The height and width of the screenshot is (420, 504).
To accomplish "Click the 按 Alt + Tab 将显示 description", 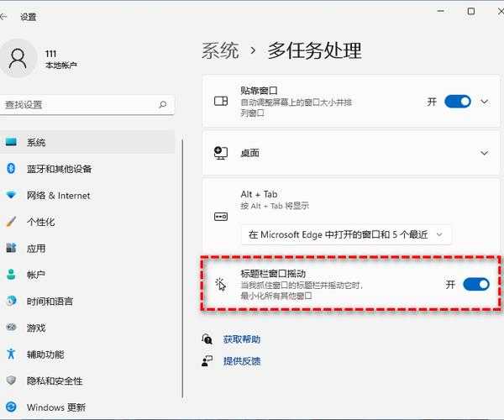I will (x=275, y=206).
